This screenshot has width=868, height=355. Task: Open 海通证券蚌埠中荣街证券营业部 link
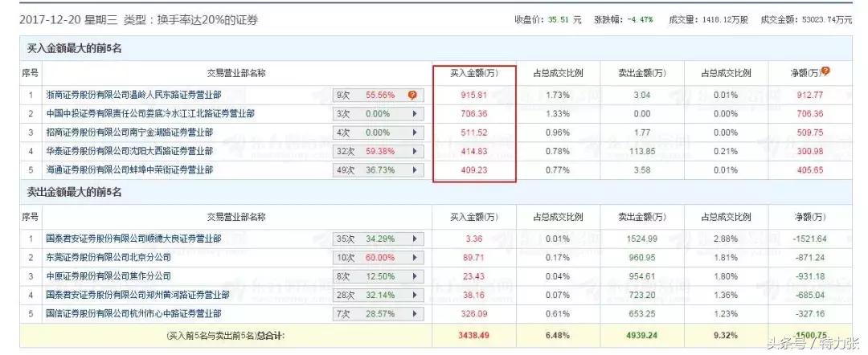tap(129, 170)
